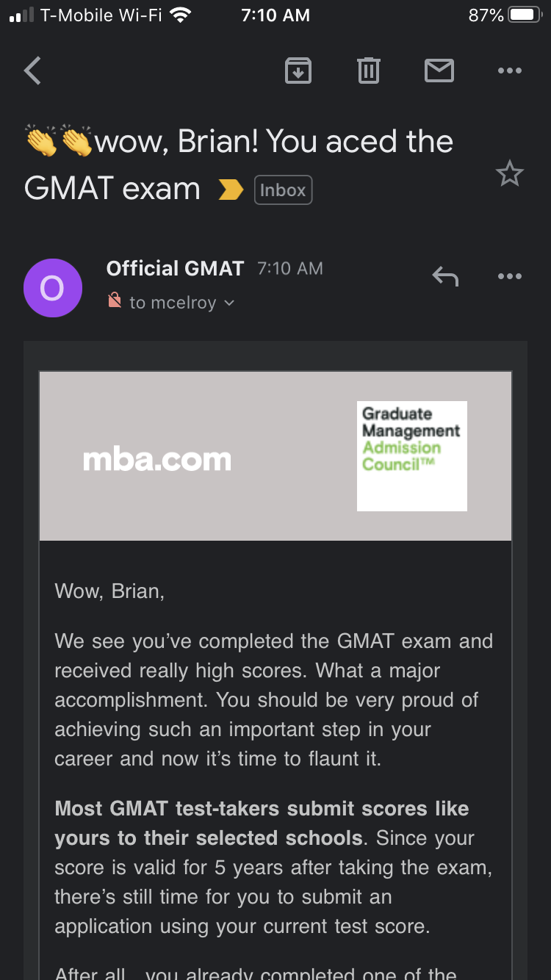Delete this email with trash icon
551x980 pixels.
[x=368, y=71]
